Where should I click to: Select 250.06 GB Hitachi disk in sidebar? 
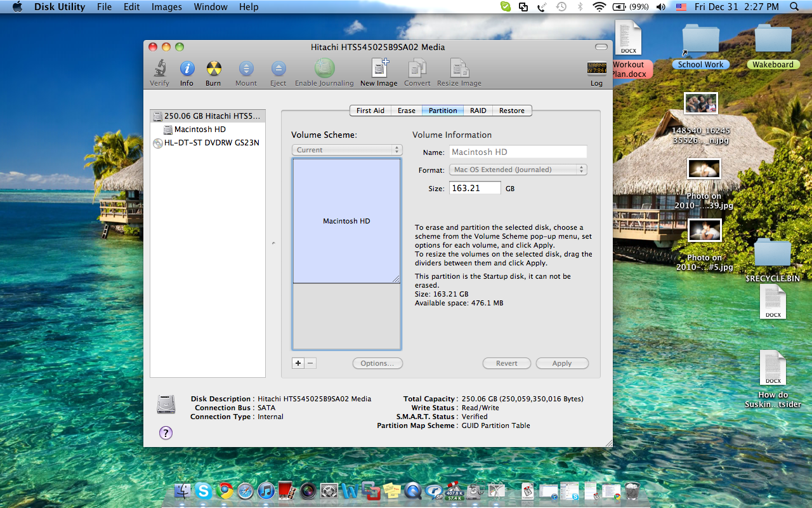pos(207,116)
